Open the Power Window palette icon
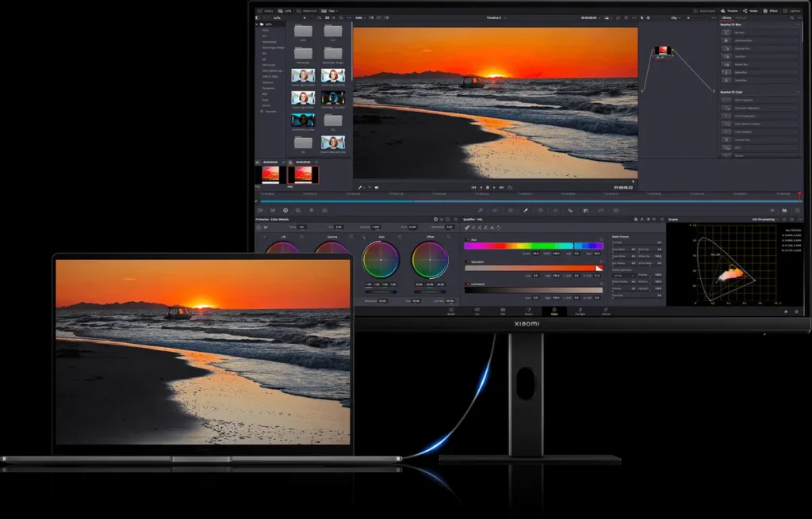The height and width of the screenshot is (519, 812). coord(541,211)
